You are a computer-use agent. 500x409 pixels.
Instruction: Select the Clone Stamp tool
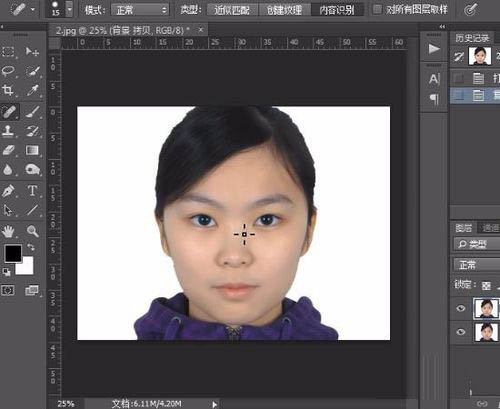(8, 131)
